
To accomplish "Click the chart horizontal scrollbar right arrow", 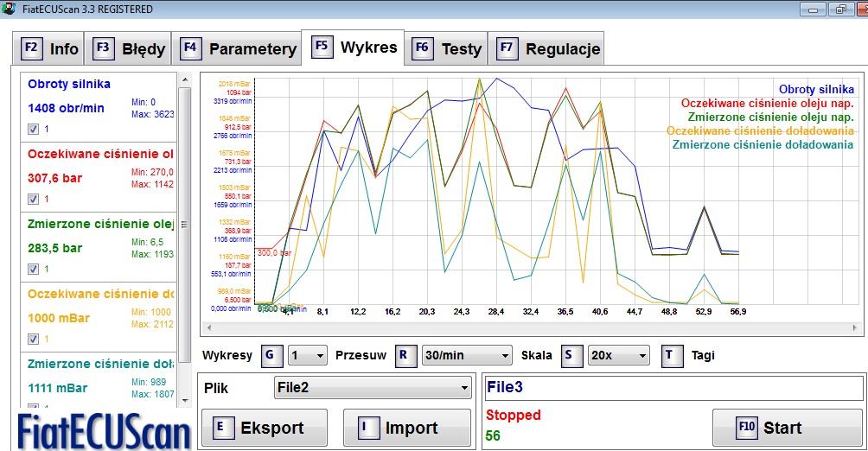I will (x=855, y=327).
